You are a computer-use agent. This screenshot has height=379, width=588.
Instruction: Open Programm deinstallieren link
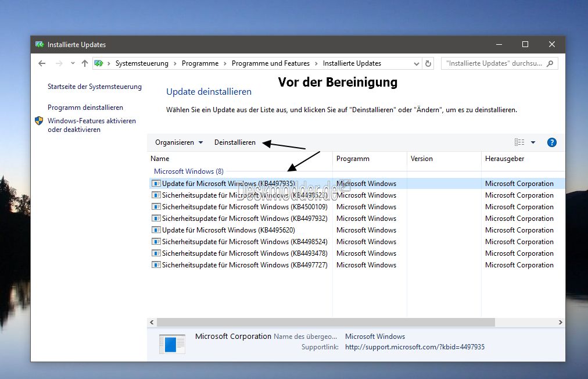click(85, 108)
